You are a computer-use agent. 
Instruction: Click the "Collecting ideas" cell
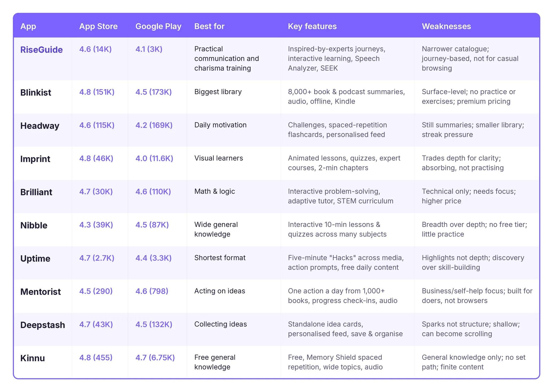click(x=221, y=324)
